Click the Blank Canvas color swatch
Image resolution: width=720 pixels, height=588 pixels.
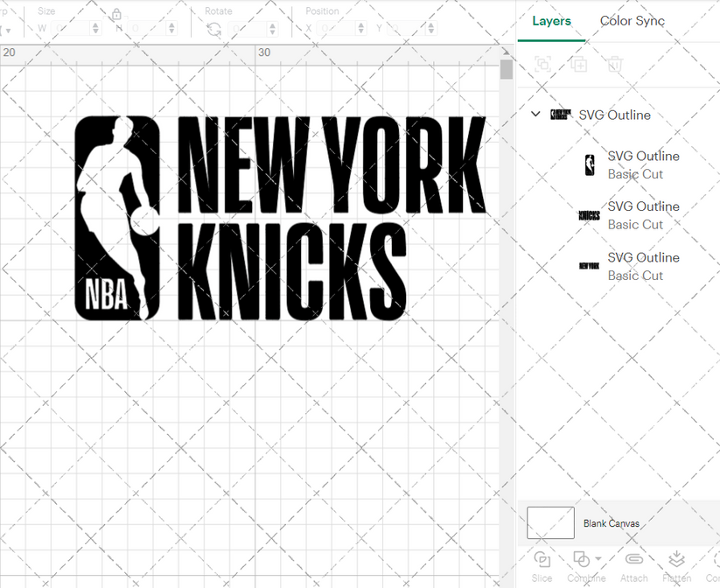(x=549, y=522)
